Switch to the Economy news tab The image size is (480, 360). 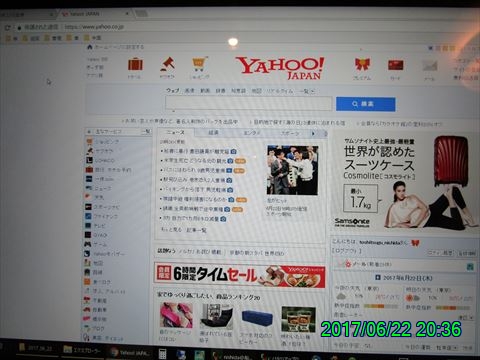(x=213, y=133)
